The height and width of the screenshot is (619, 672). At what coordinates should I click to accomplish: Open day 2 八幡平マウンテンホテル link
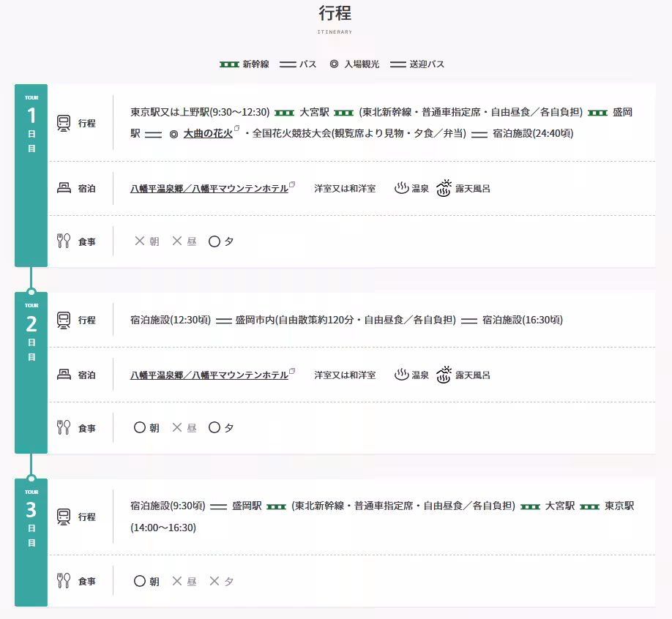tap(209, 375)
